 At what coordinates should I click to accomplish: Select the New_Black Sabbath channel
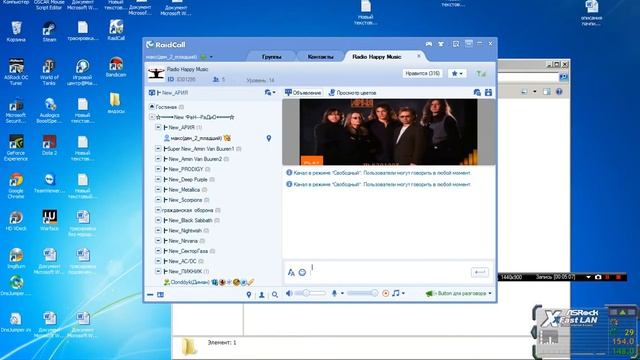tap(190, 220)
